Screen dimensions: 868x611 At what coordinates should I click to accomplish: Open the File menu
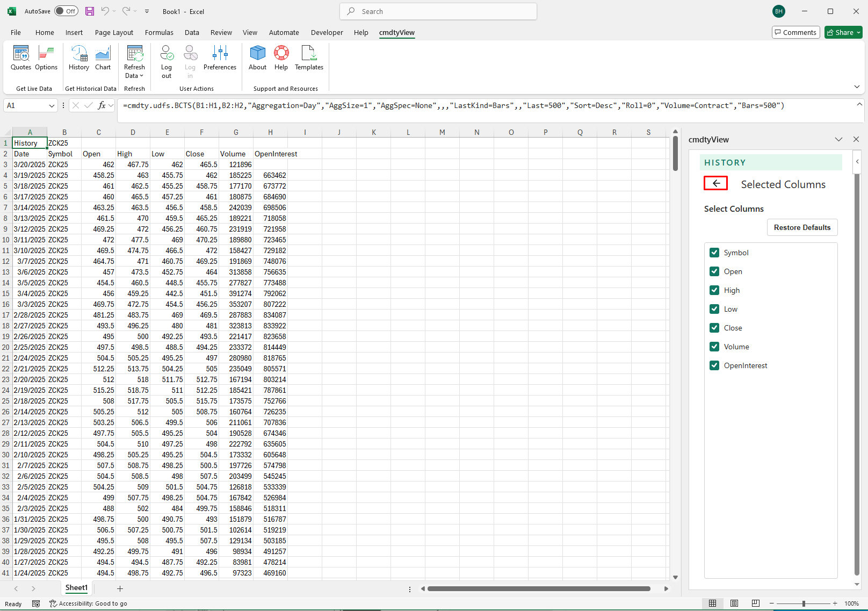[x=16, y=32]
